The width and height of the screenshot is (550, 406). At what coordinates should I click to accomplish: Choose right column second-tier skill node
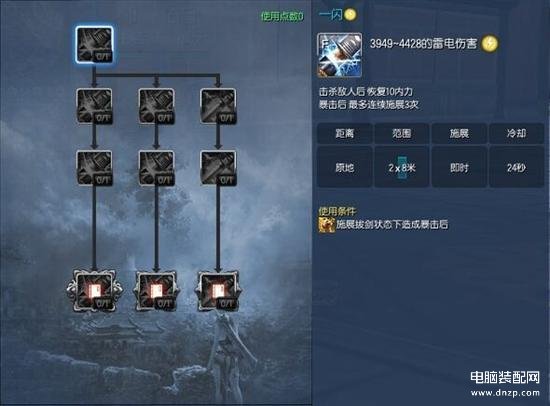coord(218,106)
